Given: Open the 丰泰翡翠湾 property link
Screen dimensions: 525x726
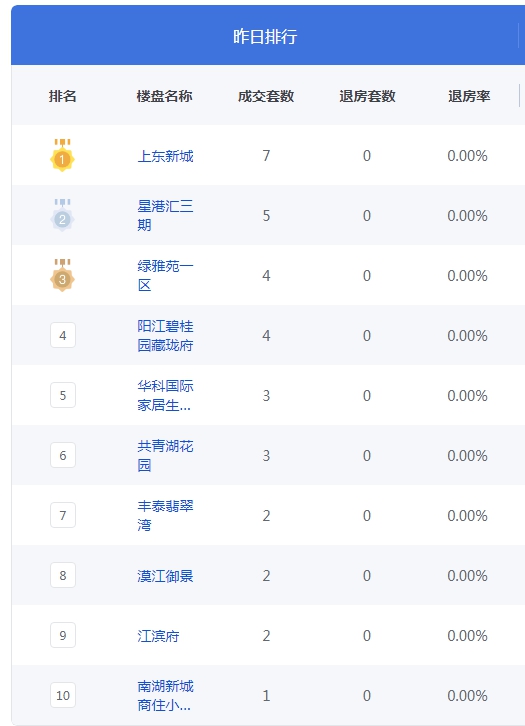Looking at the screenshot, I should click(165, 515).
